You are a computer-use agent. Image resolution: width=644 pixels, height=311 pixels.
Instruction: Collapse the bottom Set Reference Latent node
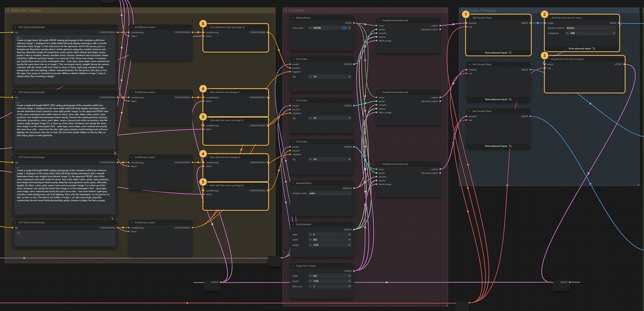click(x=131, y=222)
